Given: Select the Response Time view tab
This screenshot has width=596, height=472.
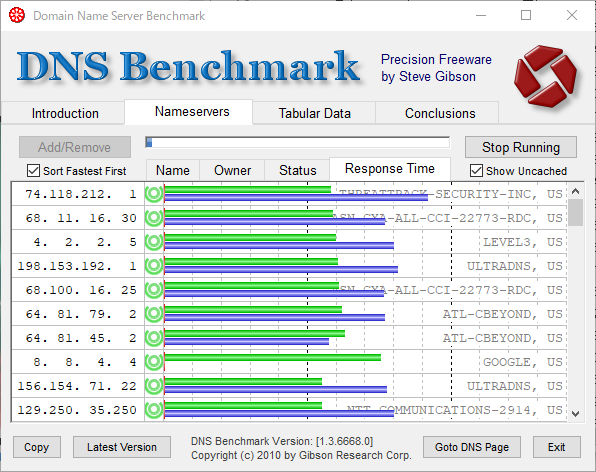Looking at the screenshot, I should coord(390,169).
